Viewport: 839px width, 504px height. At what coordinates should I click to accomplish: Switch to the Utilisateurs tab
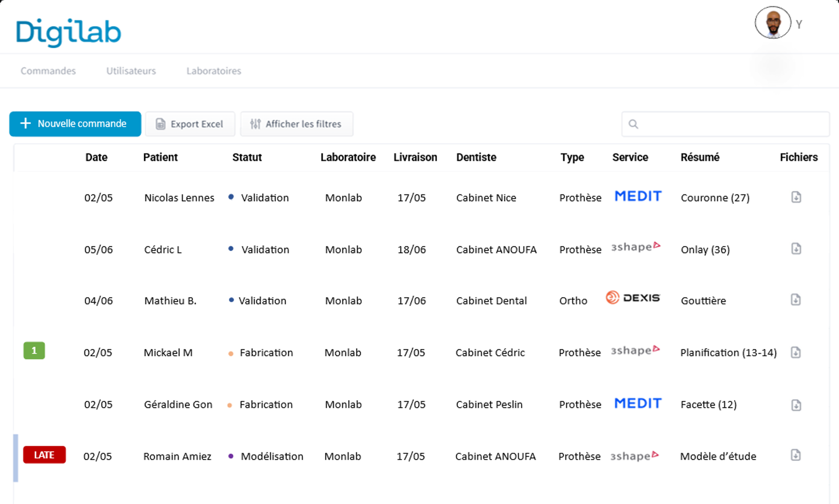[x=131, y=71]
